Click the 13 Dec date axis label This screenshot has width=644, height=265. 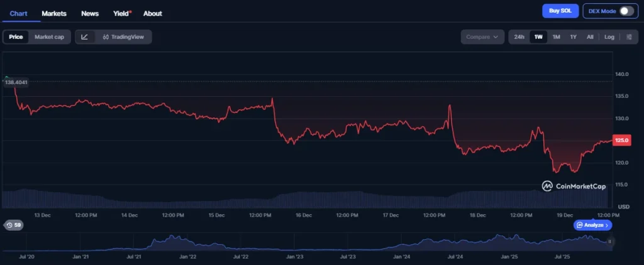point(42,215)
